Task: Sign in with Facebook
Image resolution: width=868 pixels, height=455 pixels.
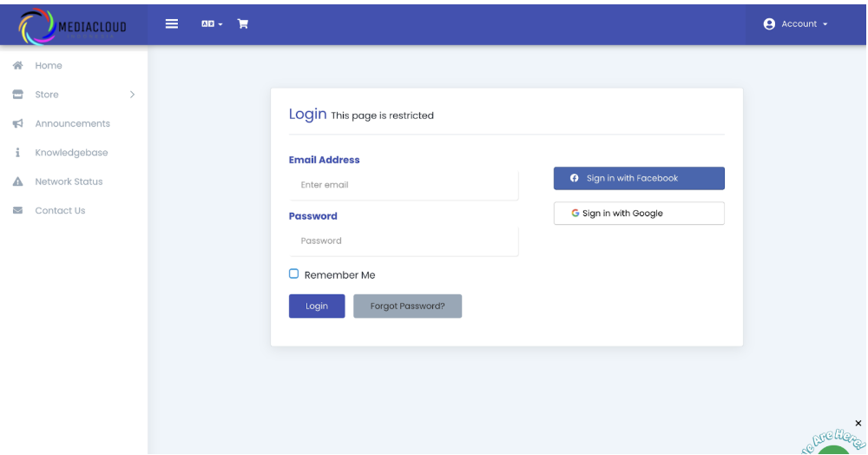Action: (639, 178)
